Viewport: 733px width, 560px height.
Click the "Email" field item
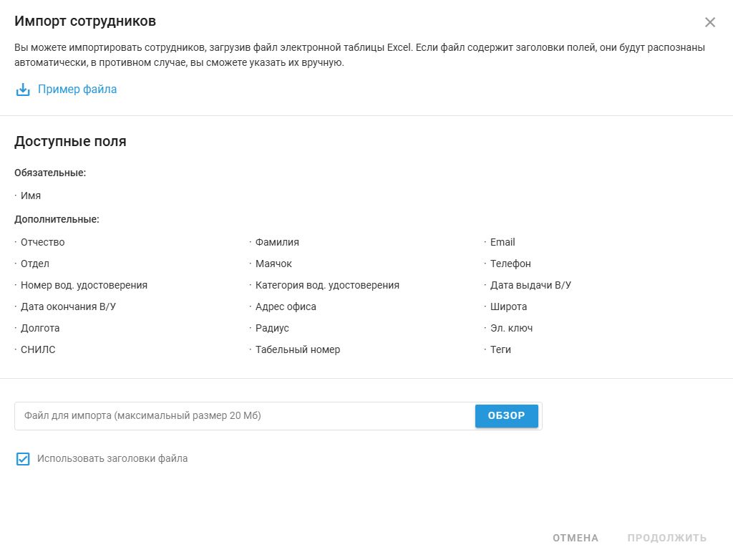pyautogui.click(x=503, y=242)
